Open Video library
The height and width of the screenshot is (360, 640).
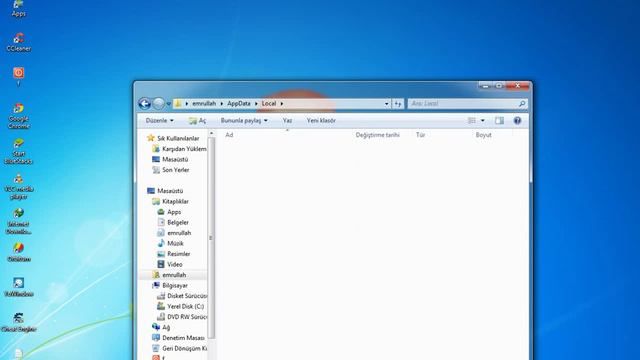pos(175,264)
